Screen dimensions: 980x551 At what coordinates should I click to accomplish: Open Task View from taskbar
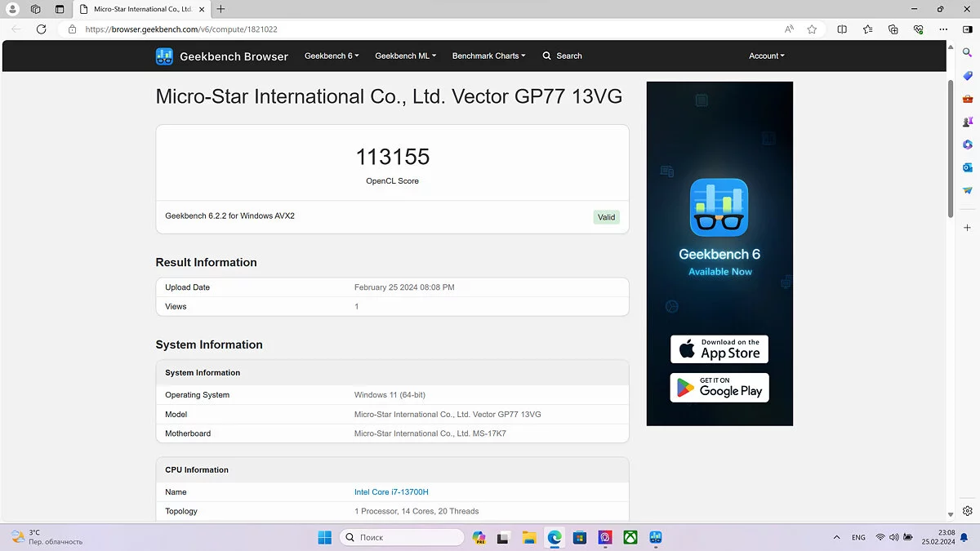504,537
